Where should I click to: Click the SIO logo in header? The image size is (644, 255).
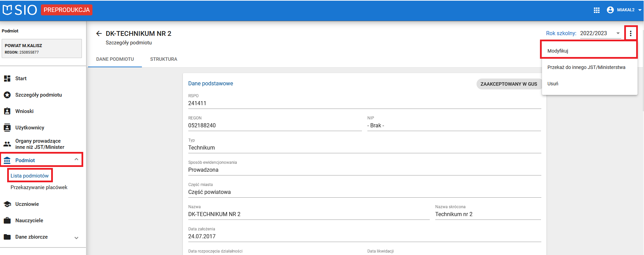click(x=19, y=10)
